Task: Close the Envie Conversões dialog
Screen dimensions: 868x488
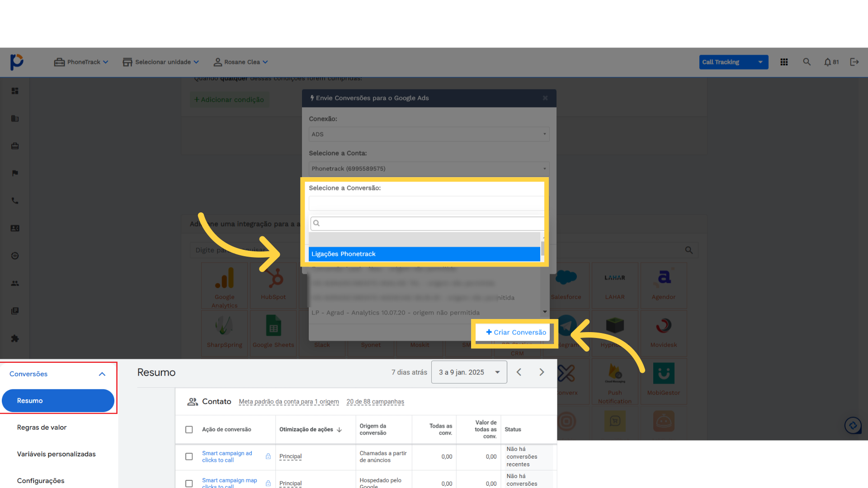Action: (x=545, y=98)
